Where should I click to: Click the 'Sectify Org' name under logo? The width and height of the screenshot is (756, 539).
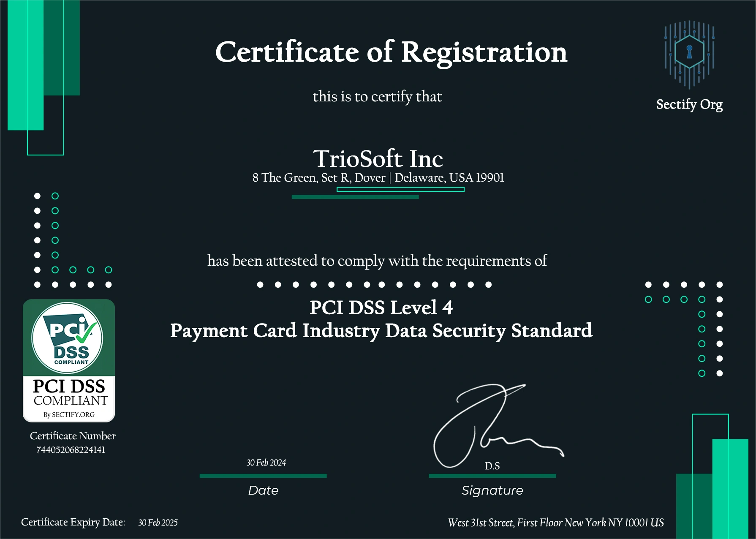(x=689, y=104)
